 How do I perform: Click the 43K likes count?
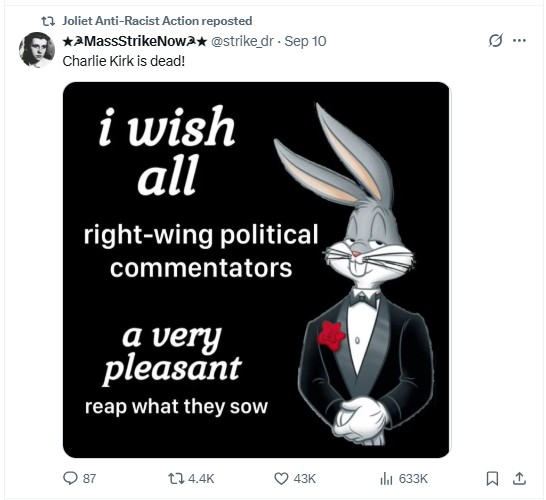tap(304, 479)
